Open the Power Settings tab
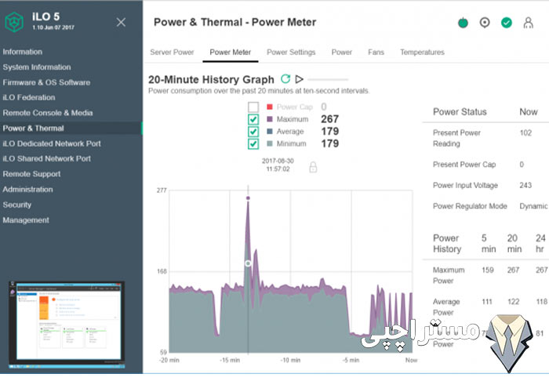This screenshot has width=549, height=392. click(x=291, y=53)
